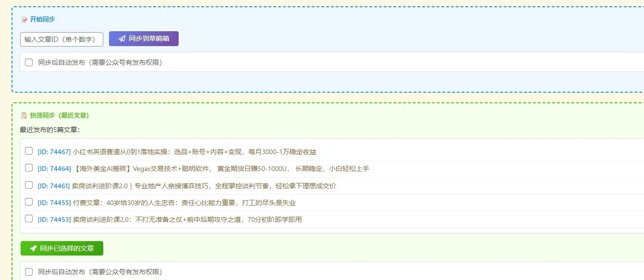The height and width of the screenshot is (280, 644).
Task: Enable 同步后自动发布 in the top section
Action: (29, 62)
